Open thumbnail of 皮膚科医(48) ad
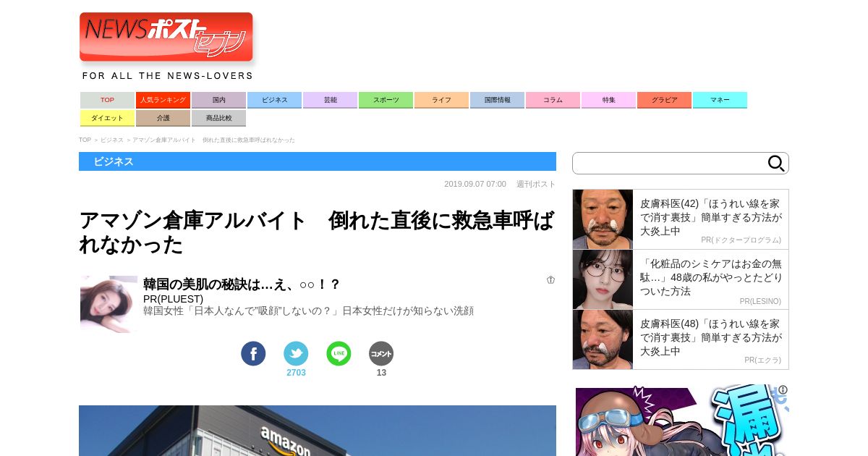 click(603, 339)
